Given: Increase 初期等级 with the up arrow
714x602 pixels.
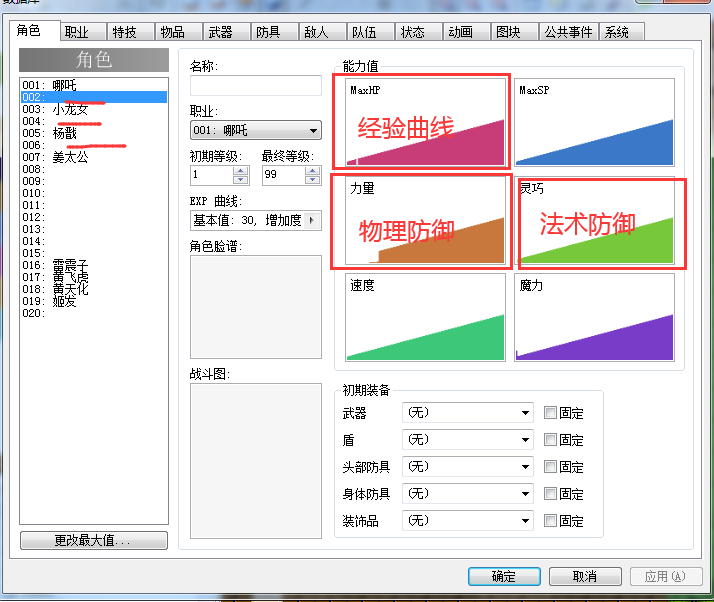Looking at the screenshot, I should tap(240, 171).
